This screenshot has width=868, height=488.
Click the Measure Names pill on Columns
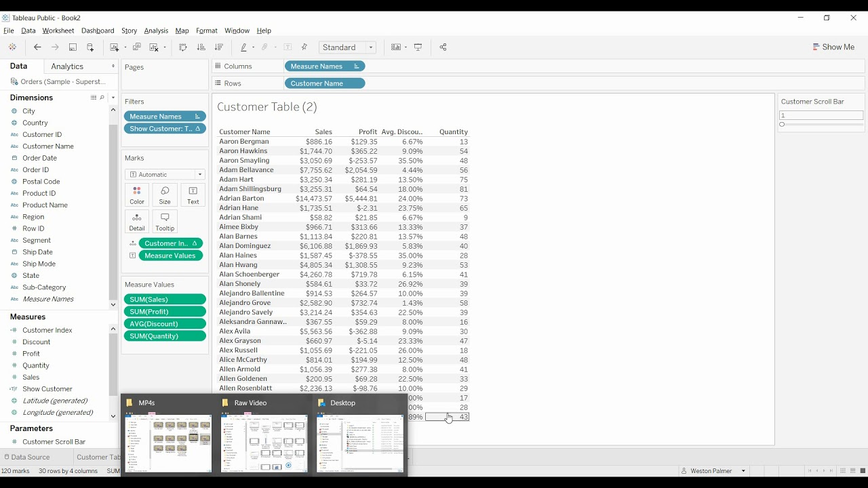tap(325, 66)
